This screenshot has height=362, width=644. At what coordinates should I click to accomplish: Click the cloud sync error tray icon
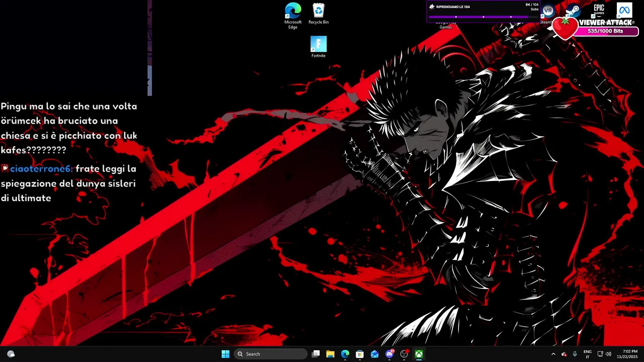[564, 354]
